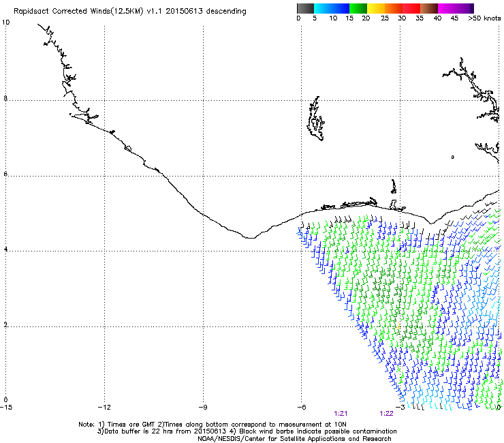Click the '15' label under the color legend
Image resolution: width=504 pixels, height=443 pixels.
(349, 18)
